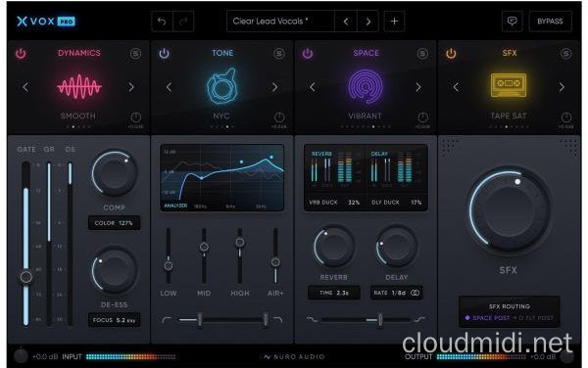The width and height of the screenshot is (588, 368).
Task: Open the comment feedback icon
Action: coord(513,22)
